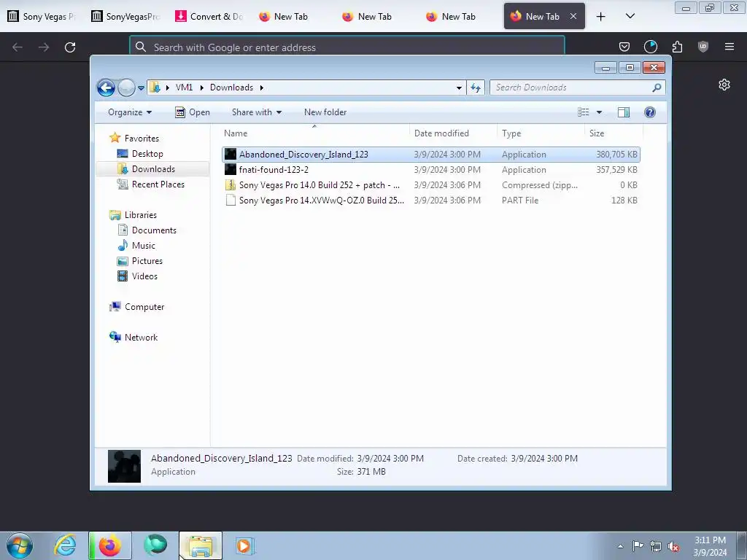The image size is (747, 560).
Task: Click the compressed zip folder file icon
Action: [x=231, y=184]
